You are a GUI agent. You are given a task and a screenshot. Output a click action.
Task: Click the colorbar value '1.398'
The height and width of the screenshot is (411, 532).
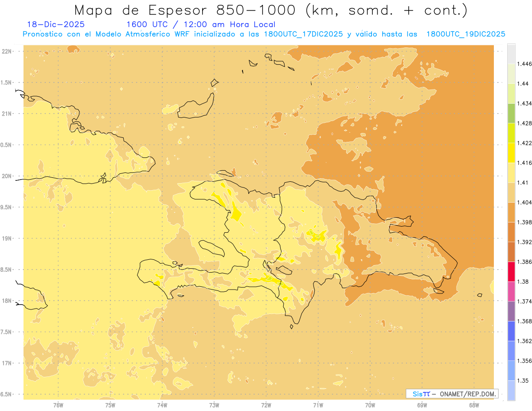[x=524, y=223]
